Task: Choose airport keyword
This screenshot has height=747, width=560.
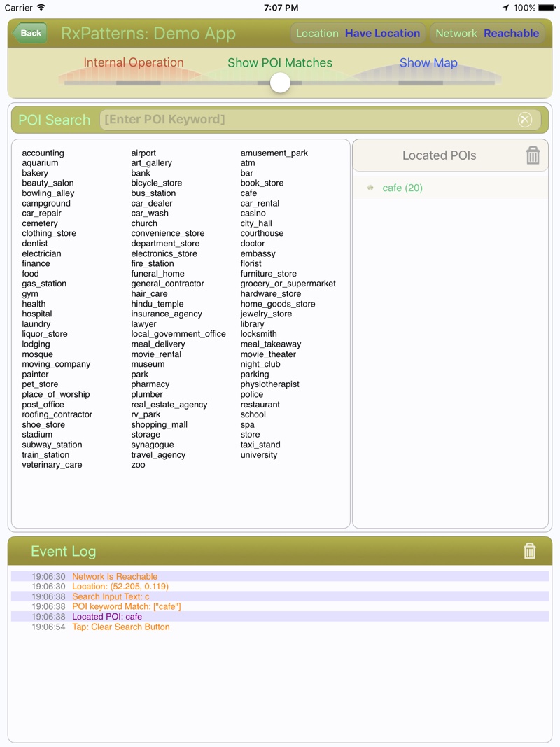Action: point(143,153)
